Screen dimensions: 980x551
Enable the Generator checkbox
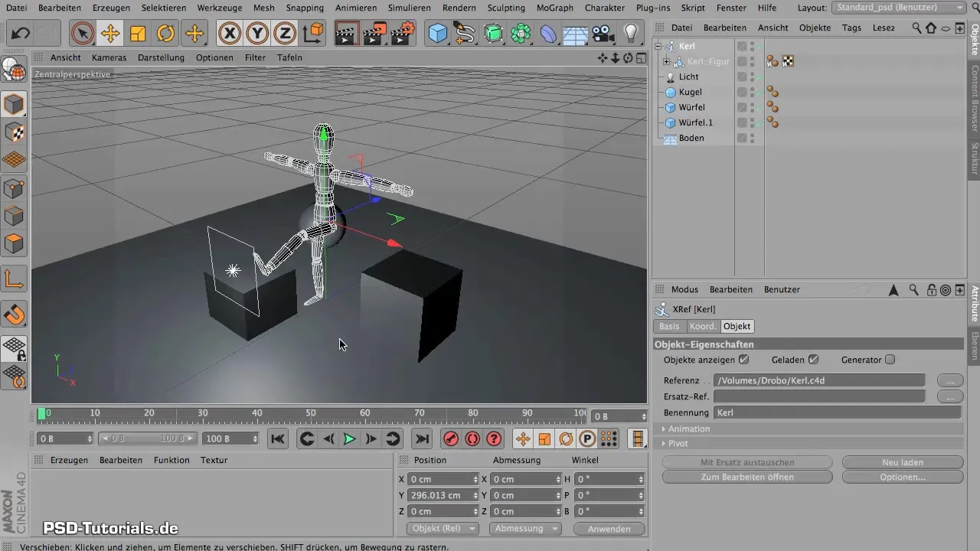(x=890, y=359)
